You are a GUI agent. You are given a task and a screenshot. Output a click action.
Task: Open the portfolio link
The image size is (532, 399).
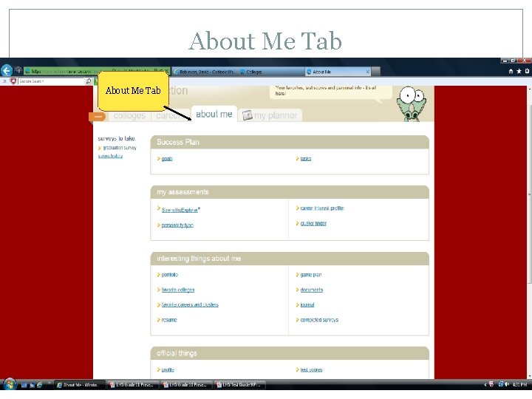click(x=170, y=275)
